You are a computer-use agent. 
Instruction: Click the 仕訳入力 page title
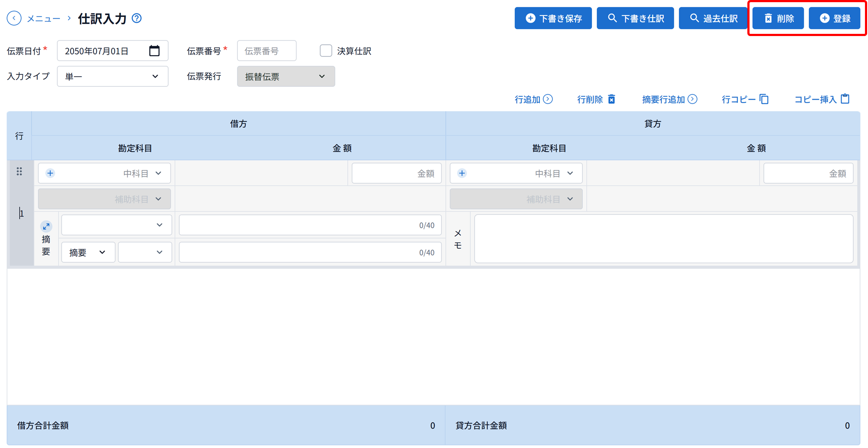click(x=102, y=18)
